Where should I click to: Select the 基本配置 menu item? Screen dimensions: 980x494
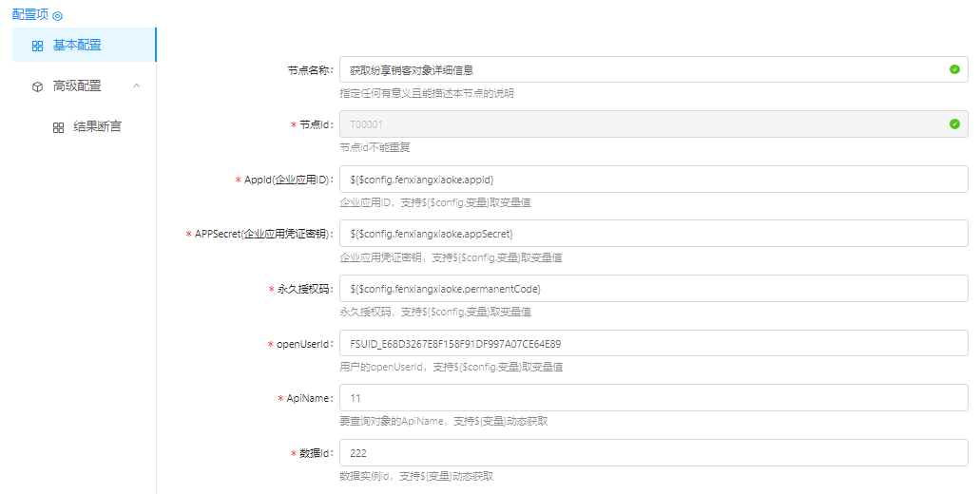tap(77, 46)
